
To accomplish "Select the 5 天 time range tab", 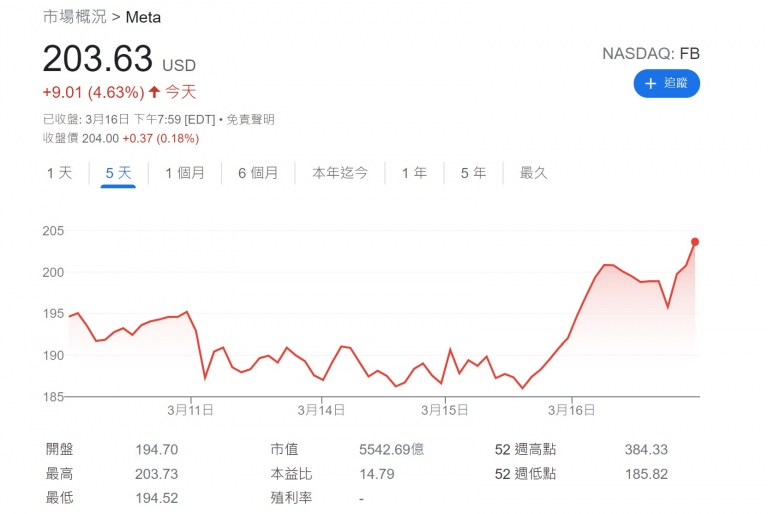I will 119,173.
